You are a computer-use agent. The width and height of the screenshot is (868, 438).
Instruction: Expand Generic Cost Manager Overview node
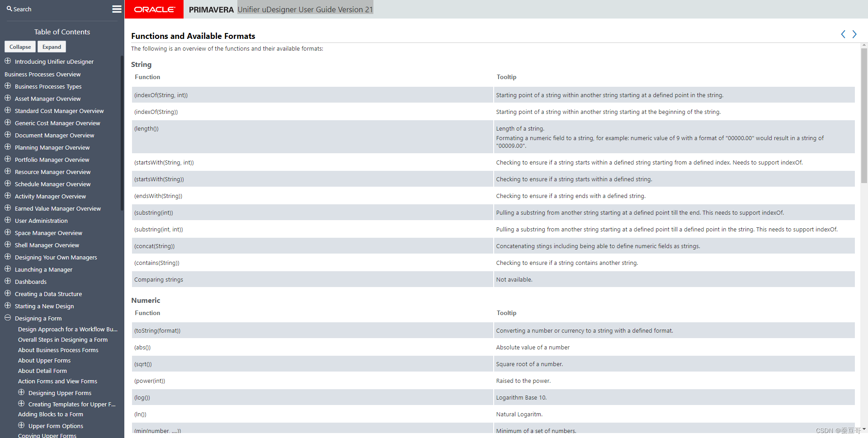coord(8,122)
